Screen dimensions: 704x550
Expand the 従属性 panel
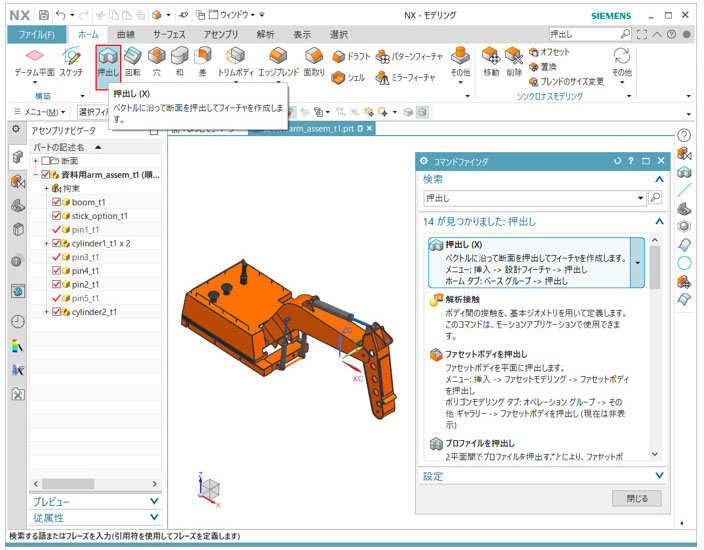[154, 517]
